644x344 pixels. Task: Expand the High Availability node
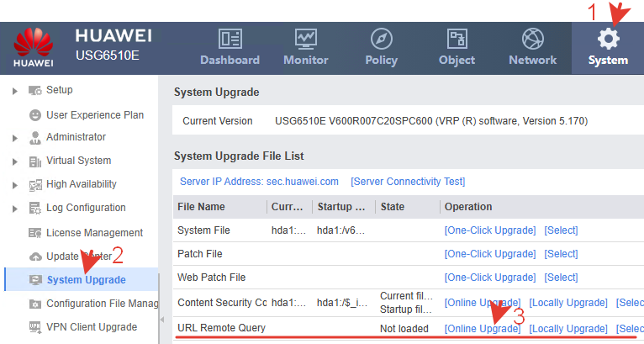[15, 185]
